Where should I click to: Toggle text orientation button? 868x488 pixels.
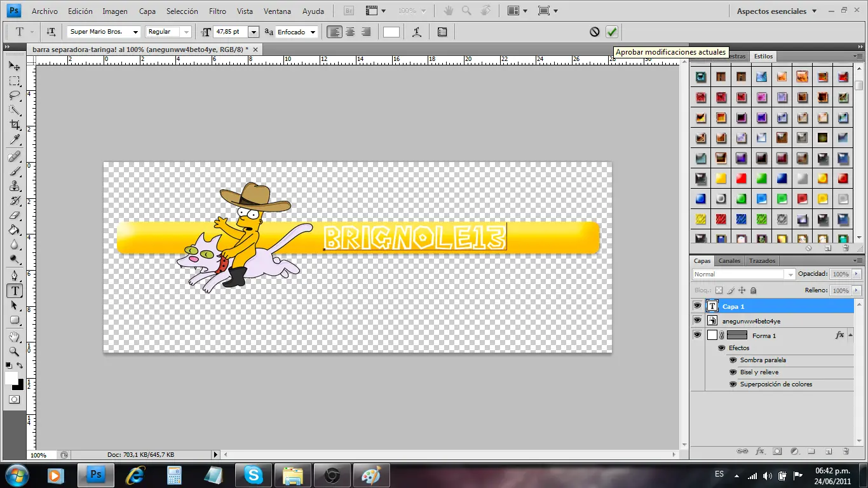pyautogui.click(x=51, y=32)
